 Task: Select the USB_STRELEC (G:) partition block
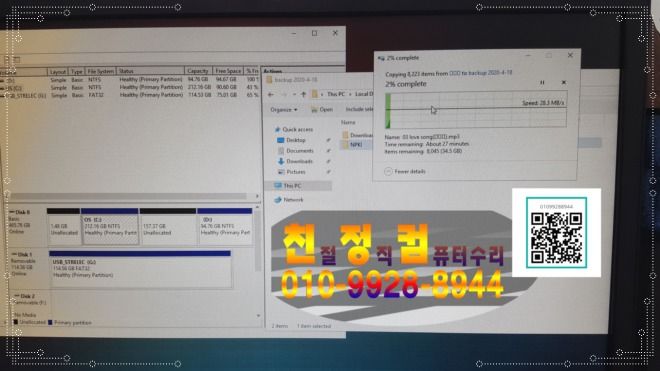click(140, 270)
